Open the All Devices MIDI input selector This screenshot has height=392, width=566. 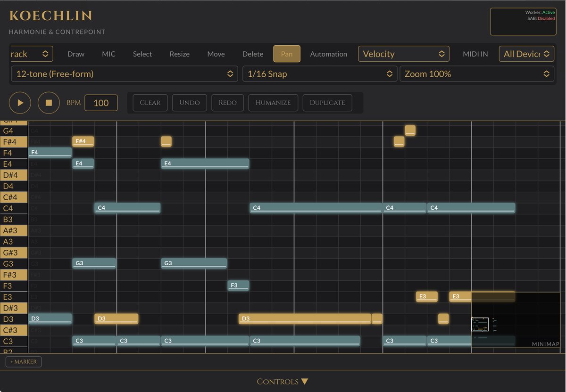(x=526, y=54)
